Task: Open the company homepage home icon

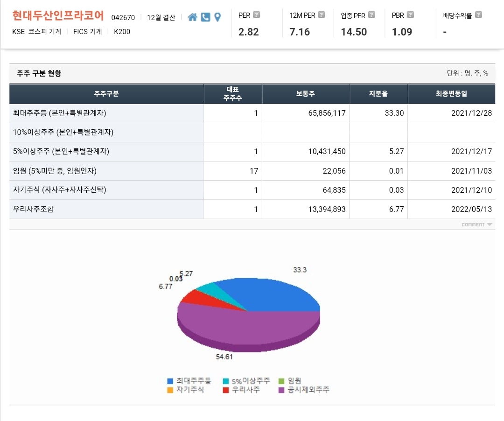Action: [x=192, y=17]
